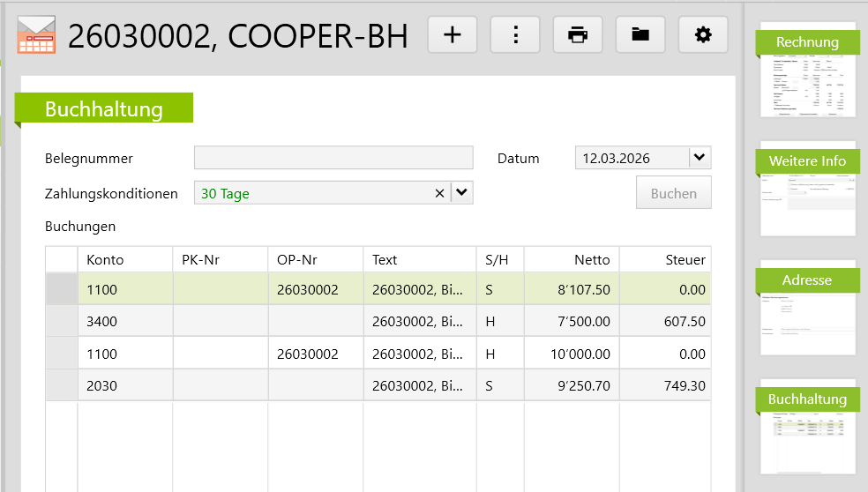The image size is (868, 492).
Task: Open the Weitere Info page tab
Action: (x=807, y=189)
